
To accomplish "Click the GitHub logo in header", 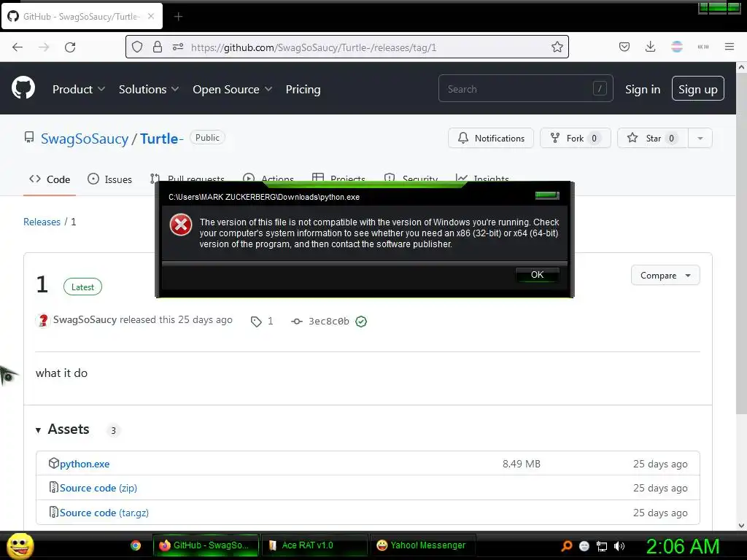I will (23, 88).
